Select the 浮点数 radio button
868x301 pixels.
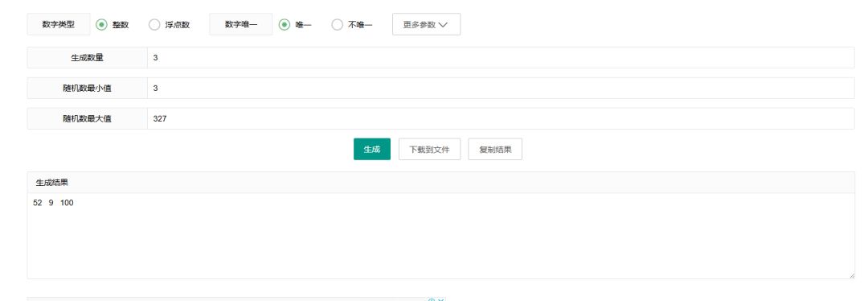pyautogui.click(x=154, y=24)
